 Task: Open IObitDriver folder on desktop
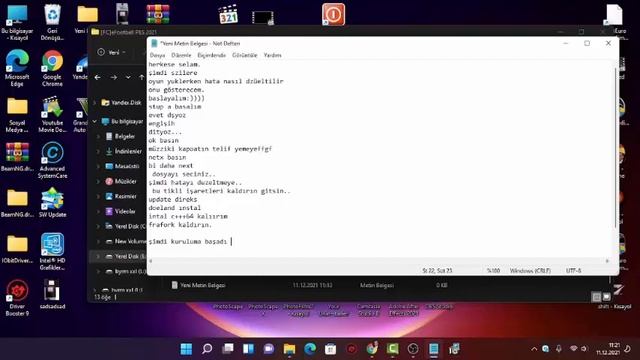coord(17,248)
